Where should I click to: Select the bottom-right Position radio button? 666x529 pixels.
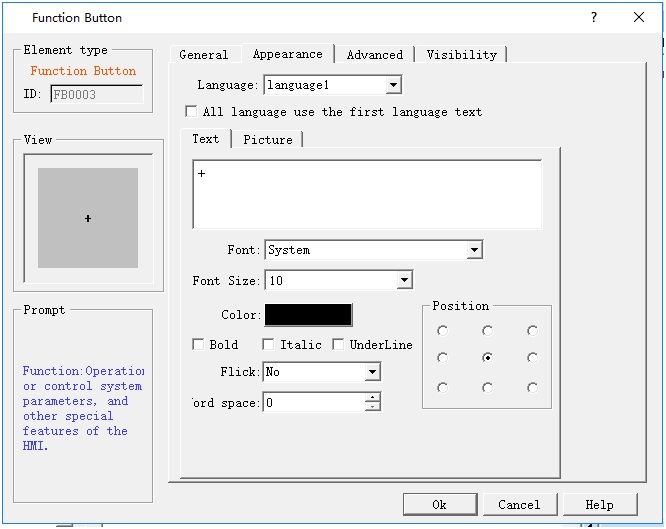tap(532, 387)
